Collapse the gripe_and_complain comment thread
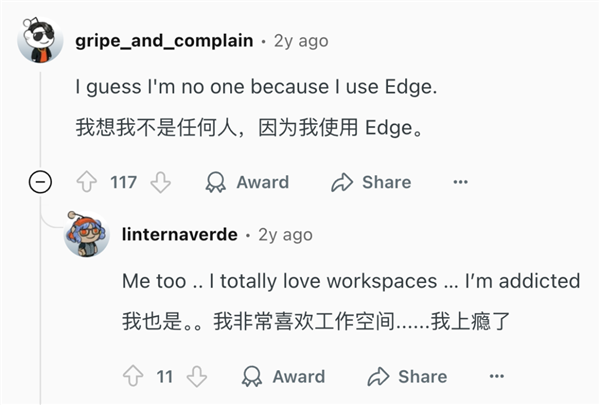 tap(41, 182)
